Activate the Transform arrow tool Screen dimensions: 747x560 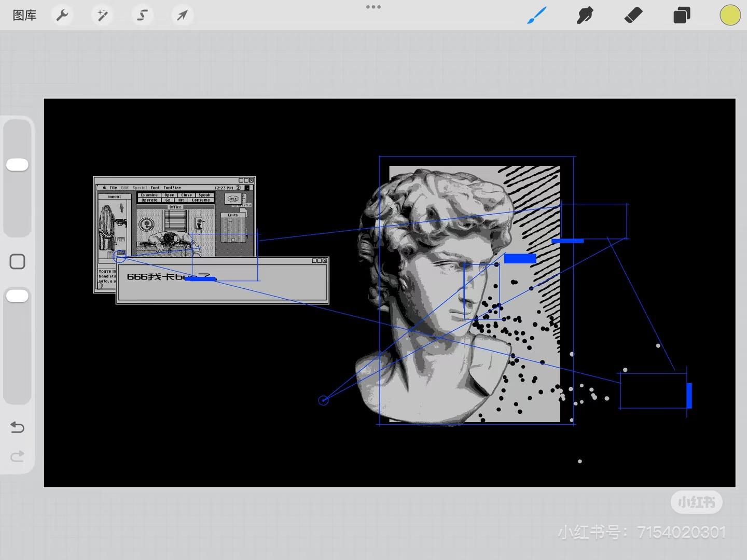point(182,16)
